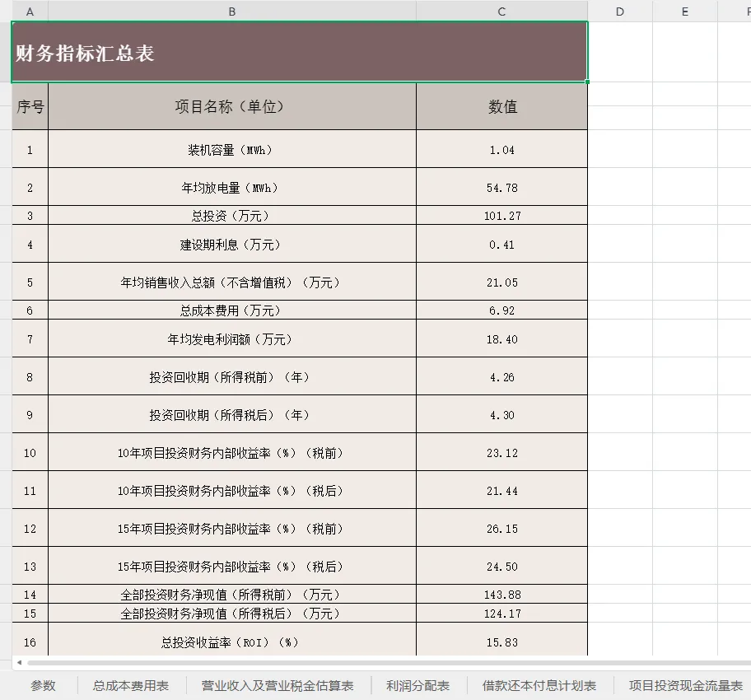This screenshot has height=700, width=751.
Task: Click the 序号 header cell
Action: point(30,106)
